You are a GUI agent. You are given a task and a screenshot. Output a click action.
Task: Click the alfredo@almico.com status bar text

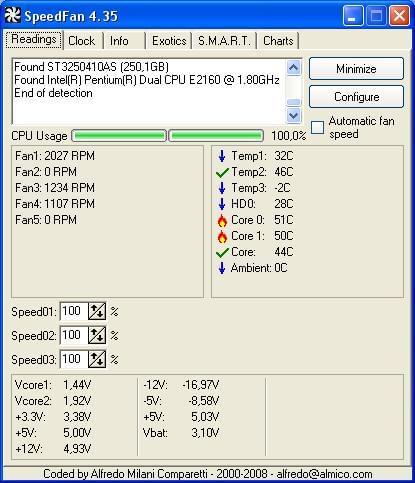324,474
